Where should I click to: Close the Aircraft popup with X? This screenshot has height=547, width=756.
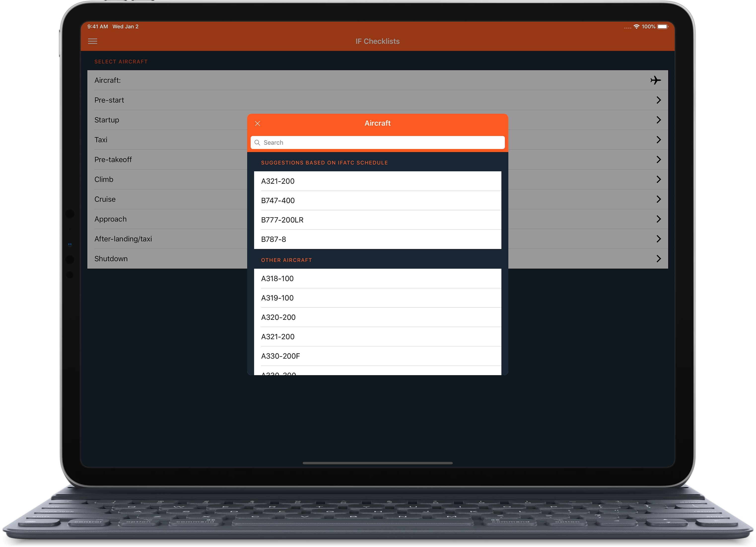[x=257, y=123]
